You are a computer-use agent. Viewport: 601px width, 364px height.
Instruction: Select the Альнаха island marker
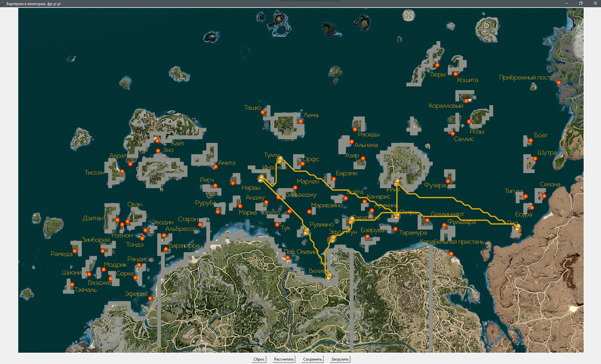tap(352, 142)
